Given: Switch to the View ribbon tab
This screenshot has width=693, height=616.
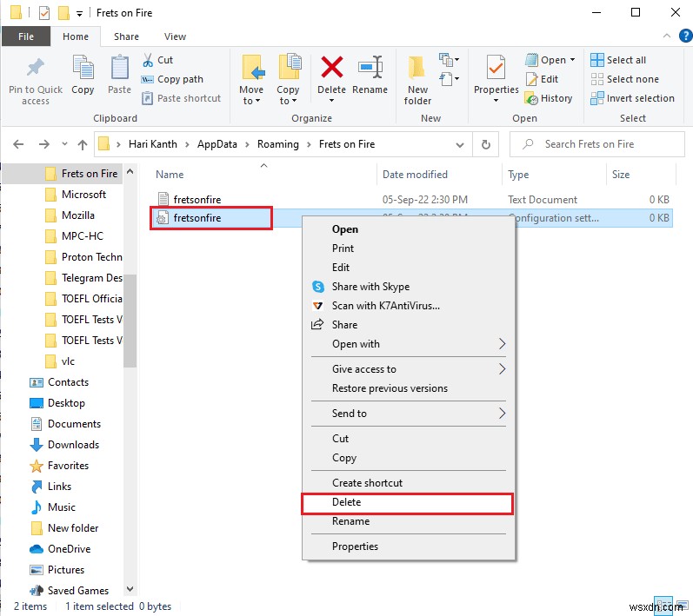Looking at the screenshot, I should pos(175,36).
